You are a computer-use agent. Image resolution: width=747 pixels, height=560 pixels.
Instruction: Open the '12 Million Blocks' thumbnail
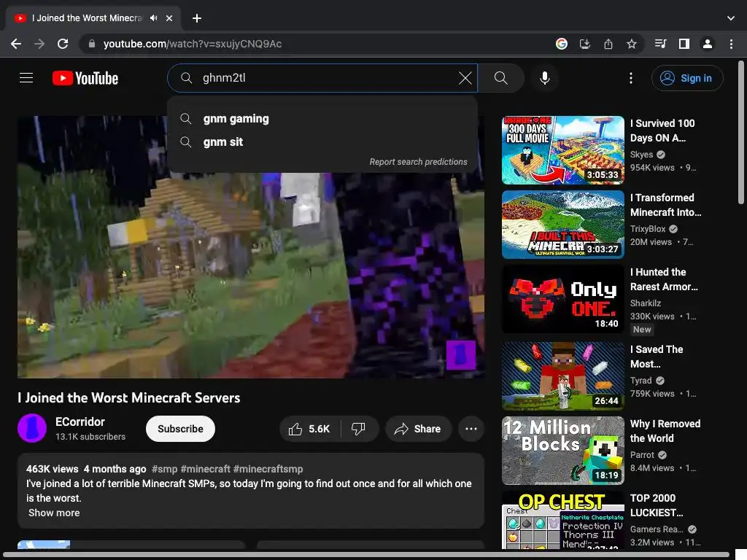(563, 451)
